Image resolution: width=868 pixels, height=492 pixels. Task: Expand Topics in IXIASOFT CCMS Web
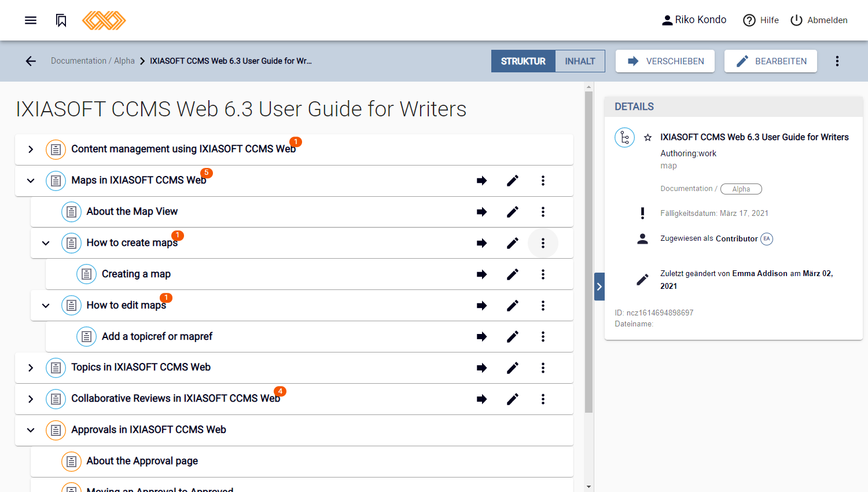click(31, 368)
